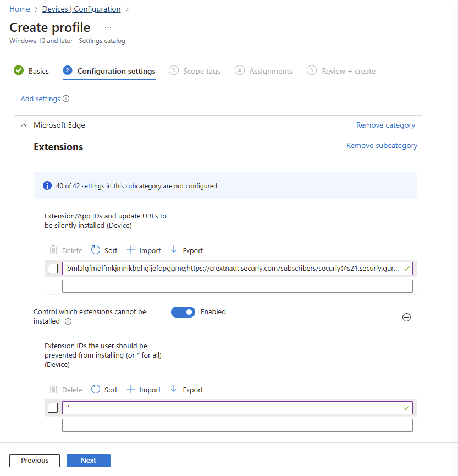Click Import plus icon for silently installed extensions
Screen dimensions: 458x476
tap(131, 250)
